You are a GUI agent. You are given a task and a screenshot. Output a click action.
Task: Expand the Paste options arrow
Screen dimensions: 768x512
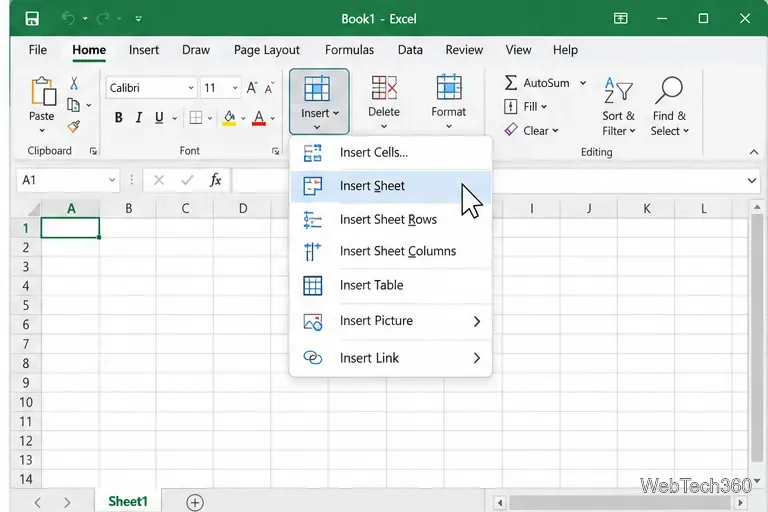click(42, 130)
